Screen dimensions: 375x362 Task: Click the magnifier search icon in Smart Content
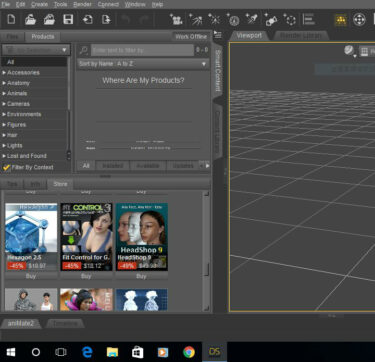point(84,50)
